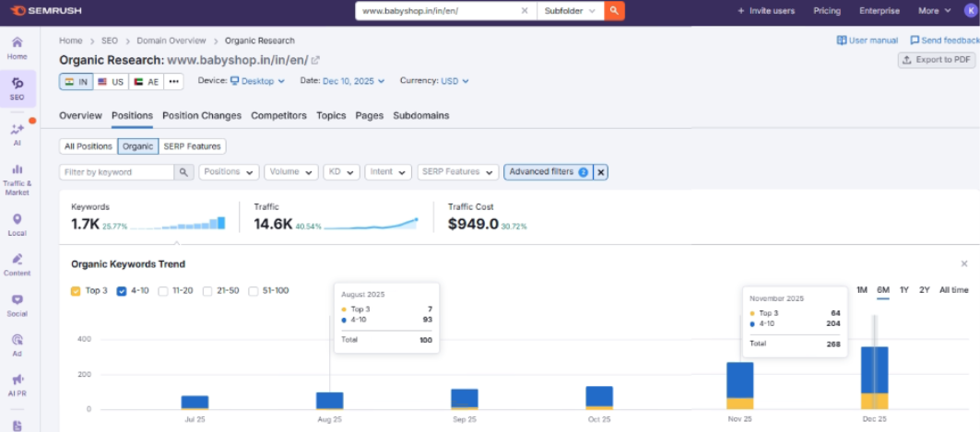This screenshot has width=980, height=432.
Task: Click the Filter by keyword field
Action: [x=117, y=172]
